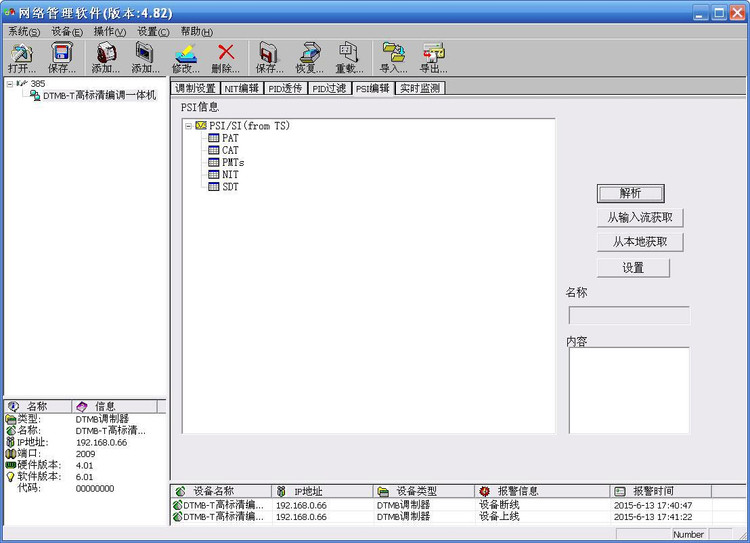Switch to the 实时监测 tab
This screenshot has height=543, width=750.
420,89
